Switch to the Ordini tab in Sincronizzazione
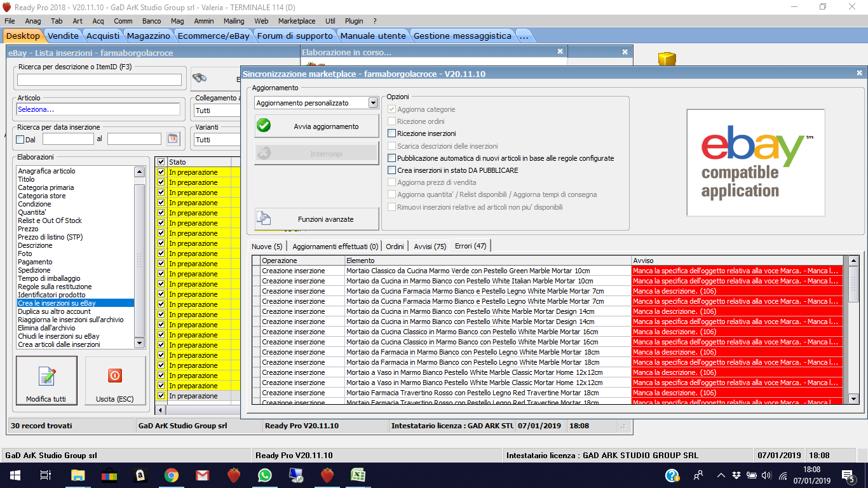Image resolution: width=868 pixels, height=488 pixels. 395,246
